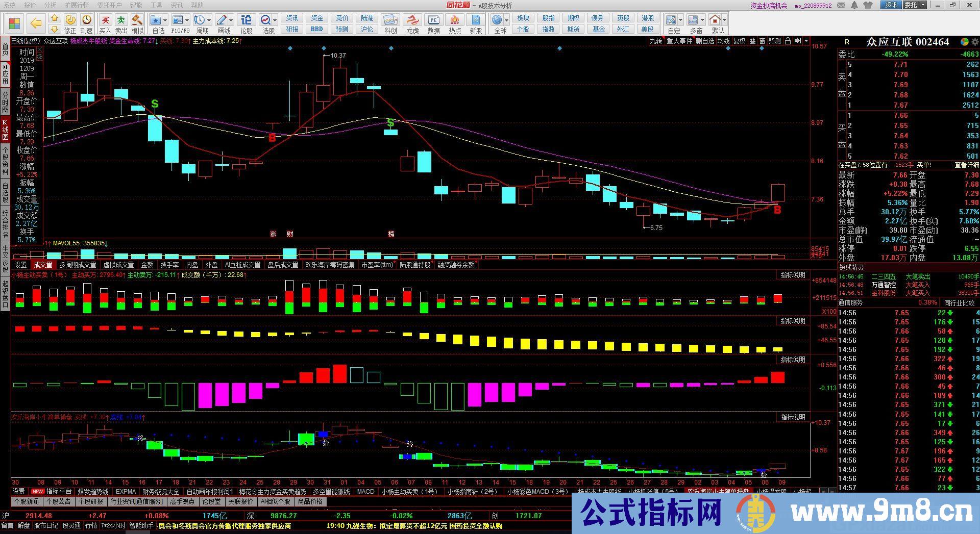The image size is (980, 534).
Task: Toggle 叠 overlay mode above the chart
Action: tap(753, 41)
